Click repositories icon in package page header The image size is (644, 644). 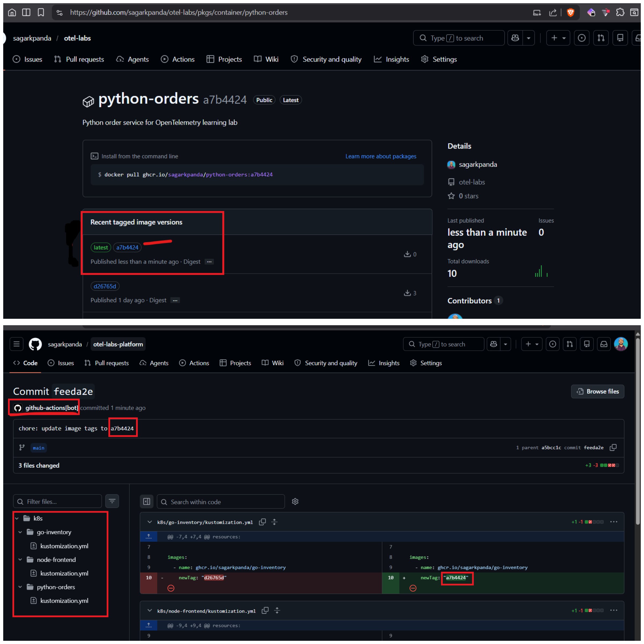pyautogui.click(x=620, y=38)
